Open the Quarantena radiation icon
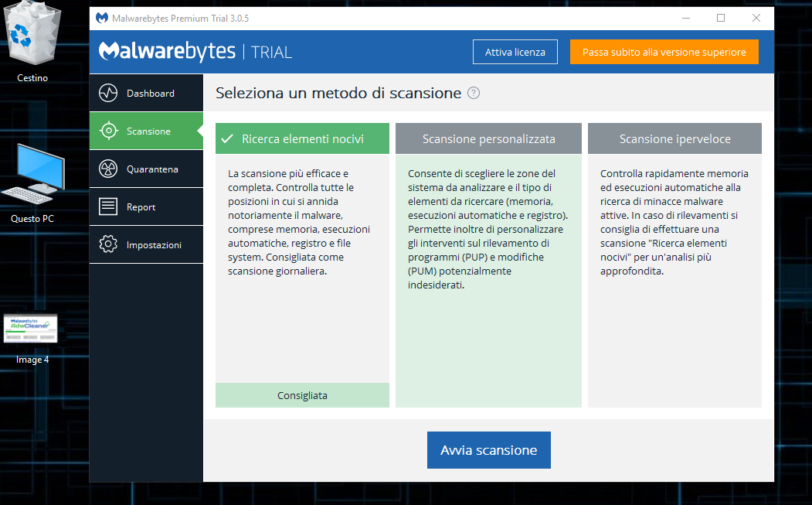 (x=108, y=169)
